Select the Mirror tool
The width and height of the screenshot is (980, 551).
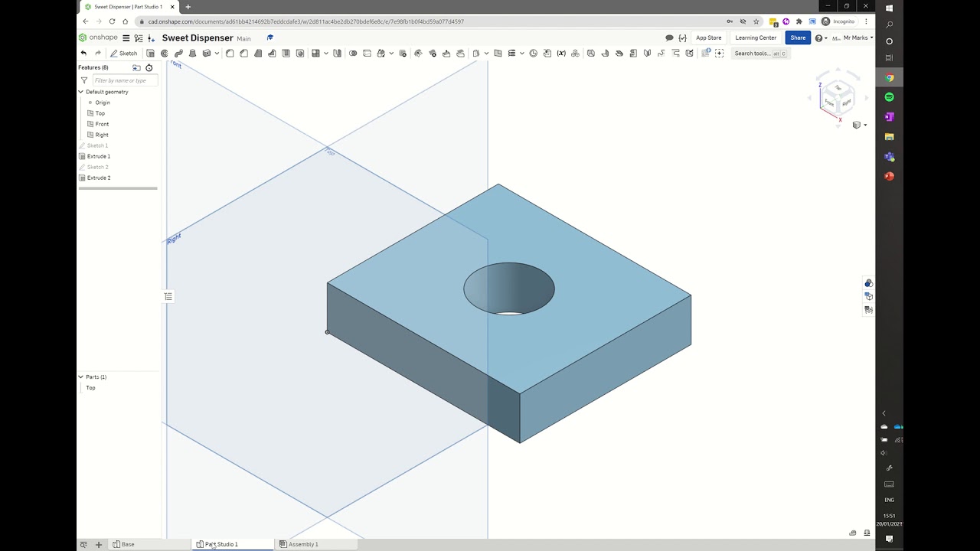[x=338, y=54]
